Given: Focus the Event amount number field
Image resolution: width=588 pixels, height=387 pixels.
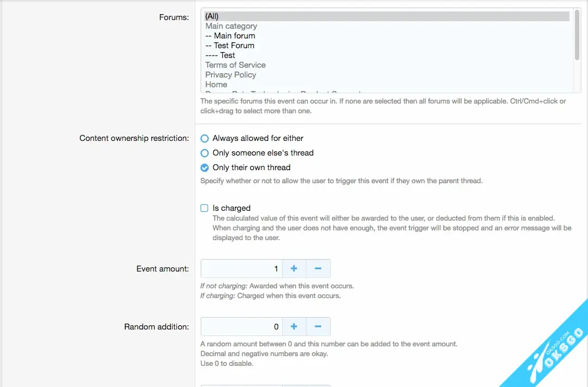Looking at the screenshot, I should [241, 269].
